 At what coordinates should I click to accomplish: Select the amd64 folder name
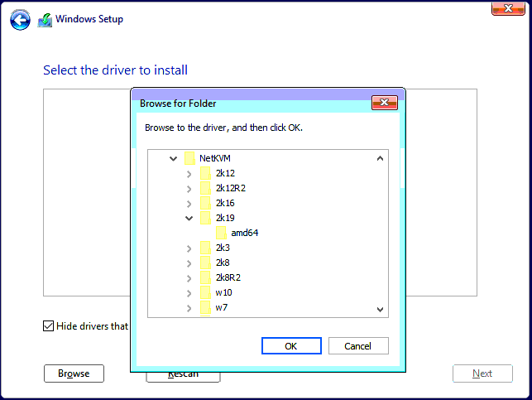pyautogui.click(x=245, y=233)
